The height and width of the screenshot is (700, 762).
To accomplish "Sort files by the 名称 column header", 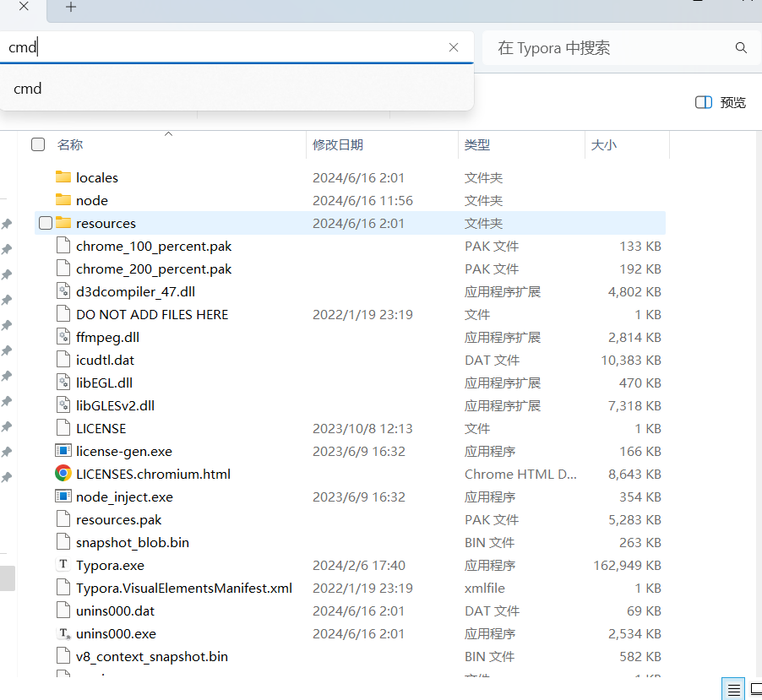I will coord(70,144).
